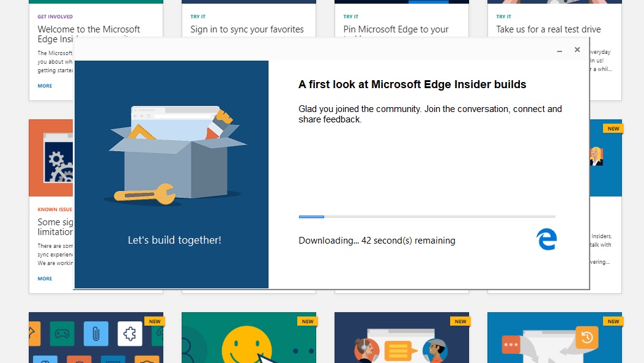Click the download progress bar
Viewport: 644px width, 363px height.
[x=426, y=217]
